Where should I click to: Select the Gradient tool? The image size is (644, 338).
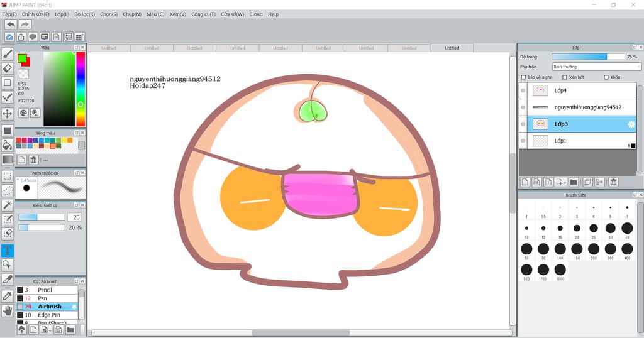click(8, 159)
